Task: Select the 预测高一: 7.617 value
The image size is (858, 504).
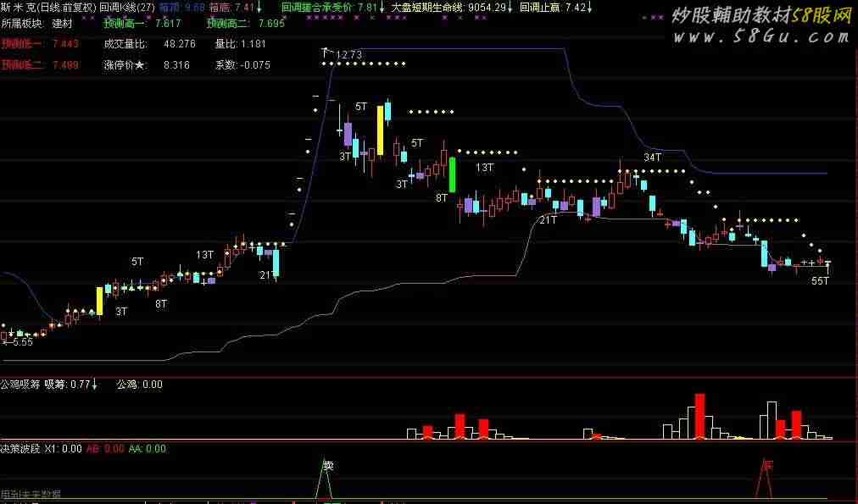Action: click(142, 24)
